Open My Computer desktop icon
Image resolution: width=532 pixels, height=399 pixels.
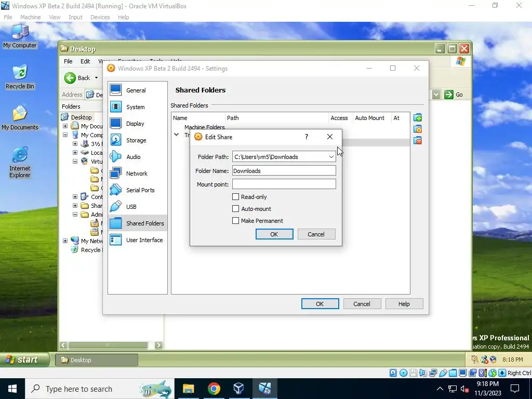[x=20, y=36]
